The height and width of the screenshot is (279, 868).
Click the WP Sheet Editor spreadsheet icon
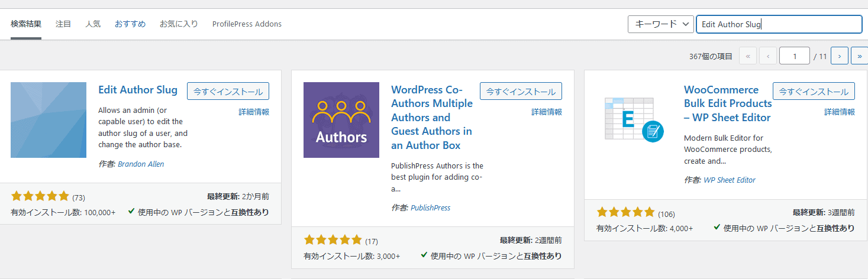tap(634, 120)
